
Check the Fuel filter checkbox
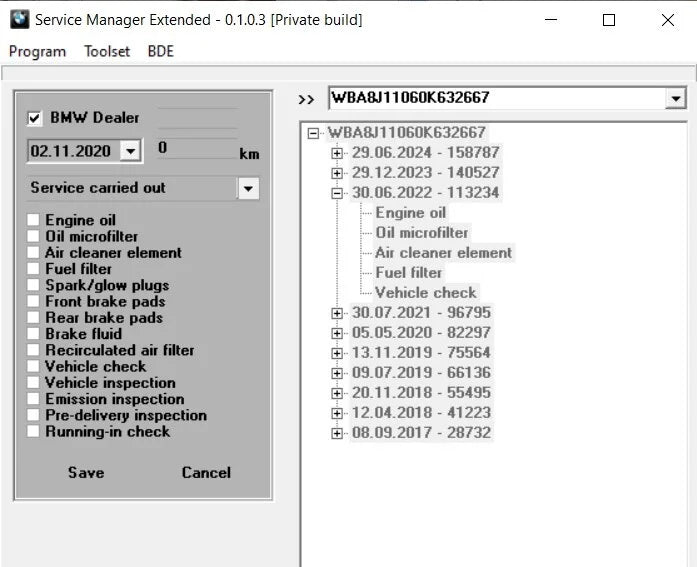pyautogui.click(x=33, y=269)
